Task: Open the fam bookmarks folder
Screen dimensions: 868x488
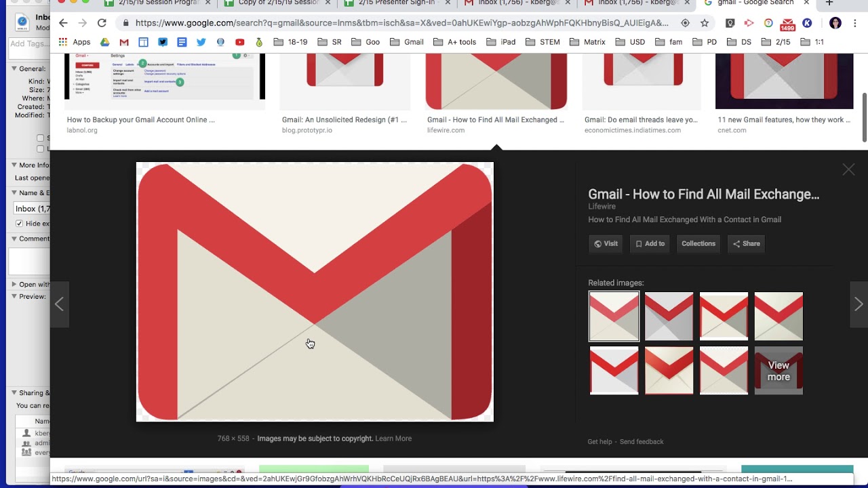Action: pyautogui.click(x=669, y=42)
